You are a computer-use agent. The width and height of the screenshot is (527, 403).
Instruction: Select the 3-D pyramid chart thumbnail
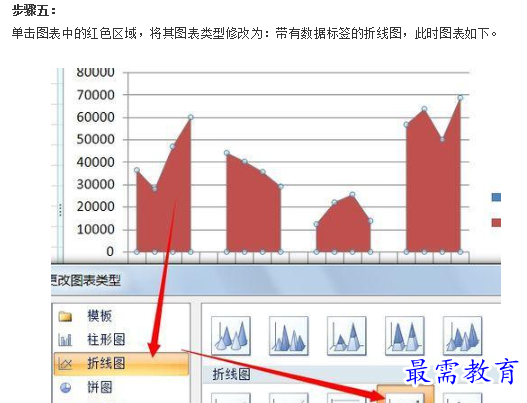point(462,335)
